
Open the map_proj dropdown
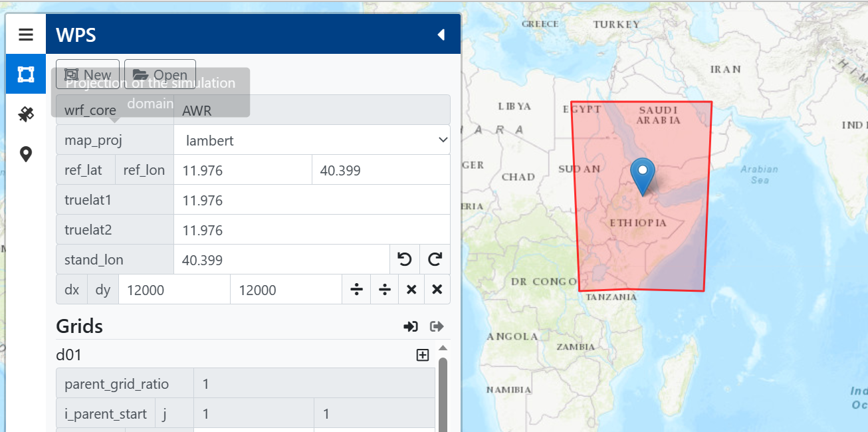click(312, 140)
